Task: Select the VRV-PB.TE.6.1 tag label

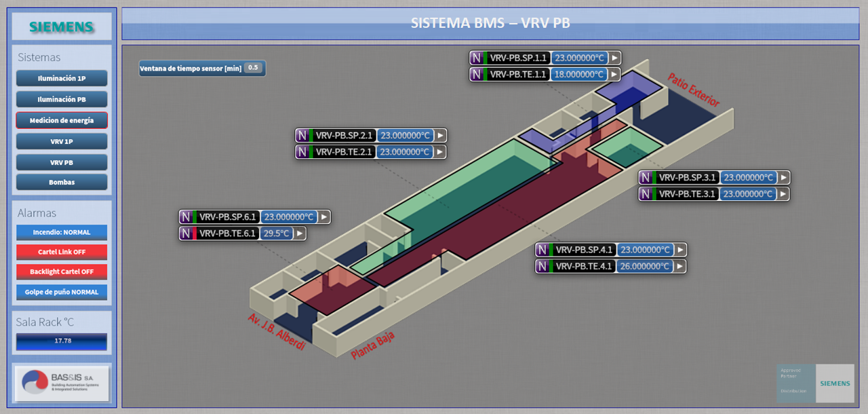Action: click(228, 233)
